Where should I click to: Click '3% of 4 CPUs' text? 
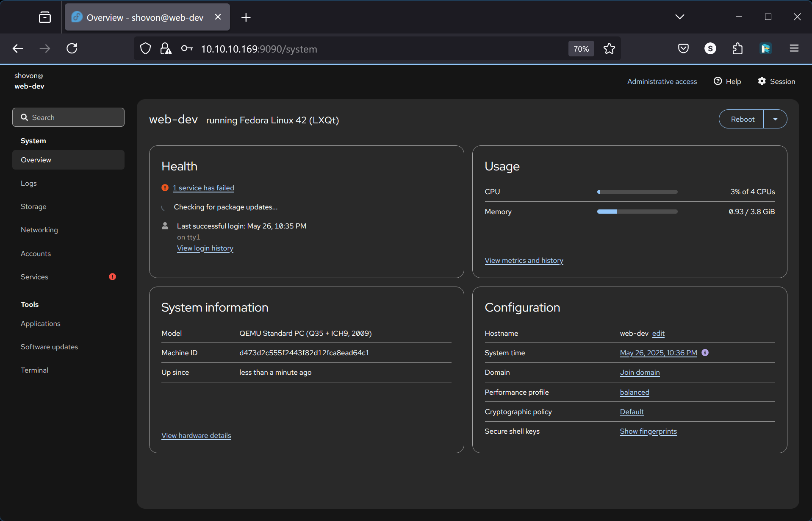point(753,192)
